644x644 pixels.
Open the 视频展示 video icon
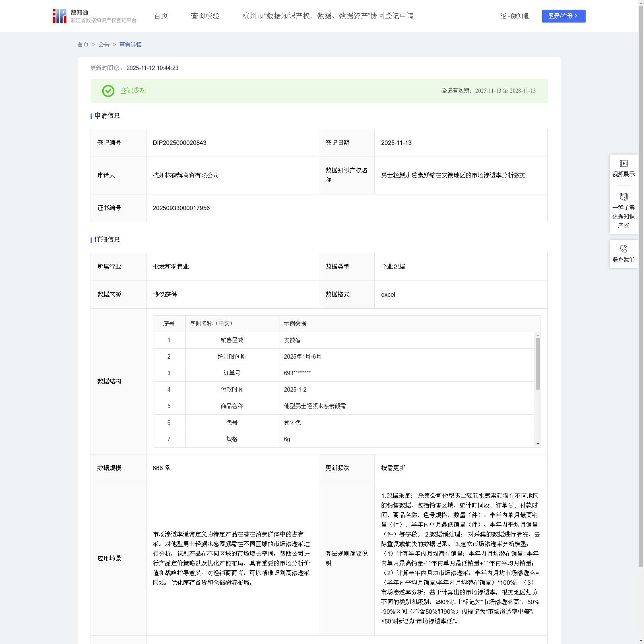click(x=623, y=163)
